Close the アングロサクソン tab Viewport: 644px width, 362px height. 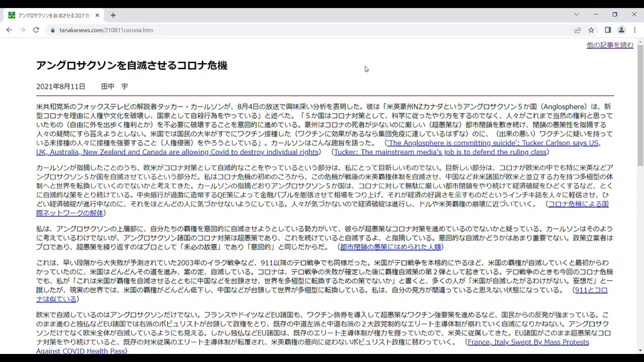[x=97, y=15]
